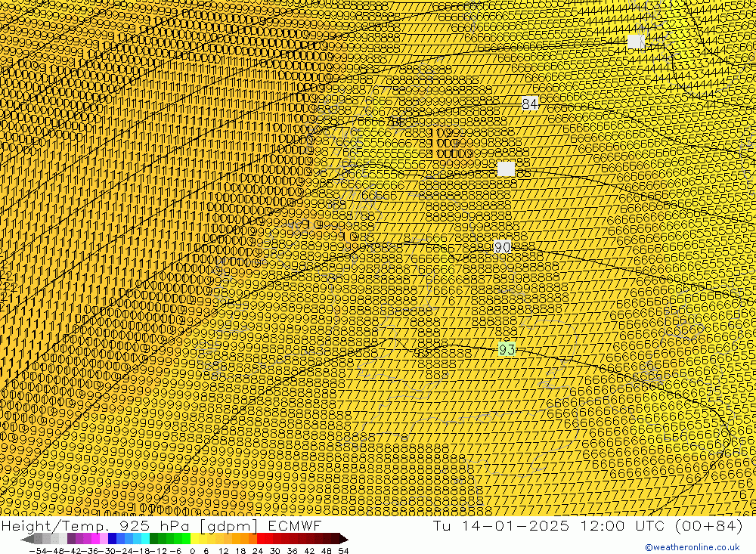Click the 93 height contour label

pos(507,349)
